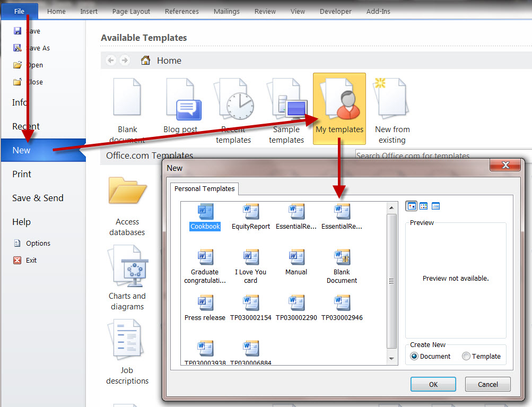Click Save & Send in sidebar
532x407 pixels.
click(38, 198)
